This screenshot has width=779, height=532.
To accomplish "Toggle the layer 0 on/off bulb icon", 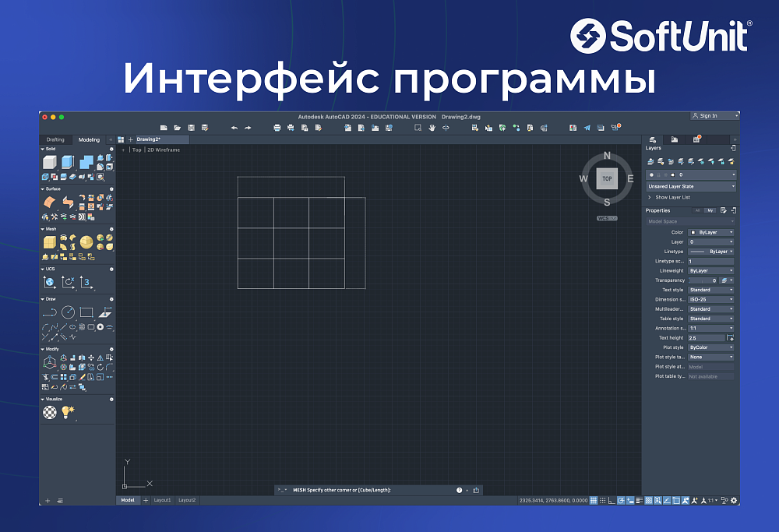I will click(651, 174).
